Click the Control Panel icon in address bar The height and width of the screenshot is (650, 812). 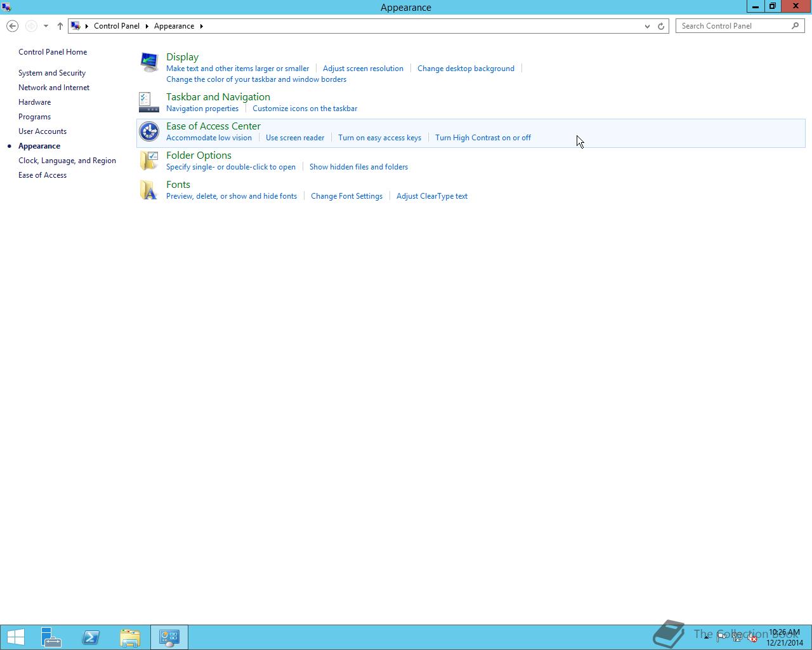tap(75, 26)
